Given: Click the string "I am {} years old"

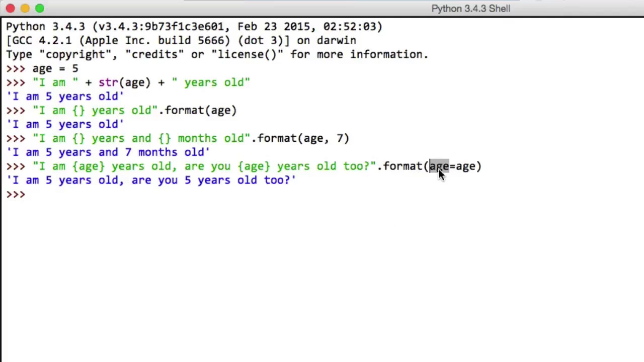Looking at the screenshot, I should (95, 111).
